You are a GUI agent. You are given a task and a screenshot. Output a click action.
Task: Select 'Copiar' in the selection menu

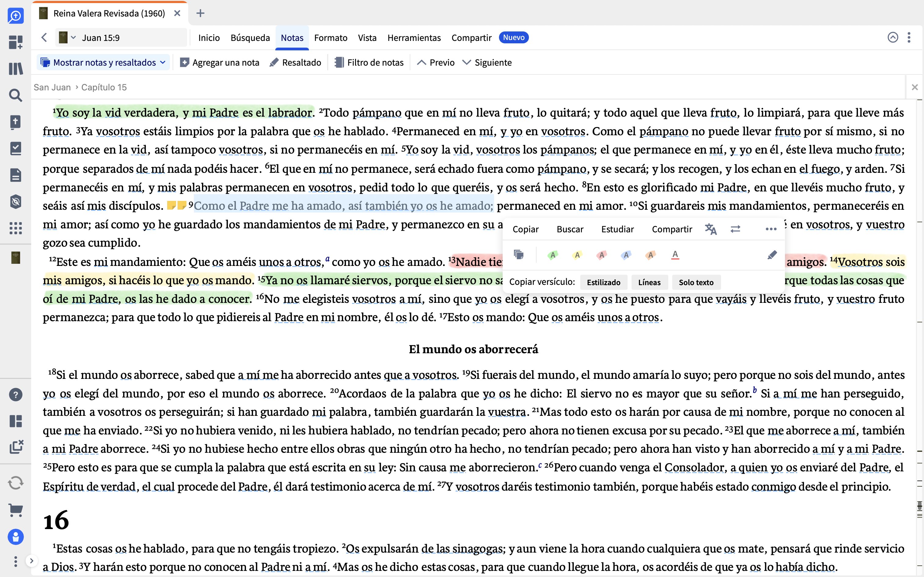[526, 229]
